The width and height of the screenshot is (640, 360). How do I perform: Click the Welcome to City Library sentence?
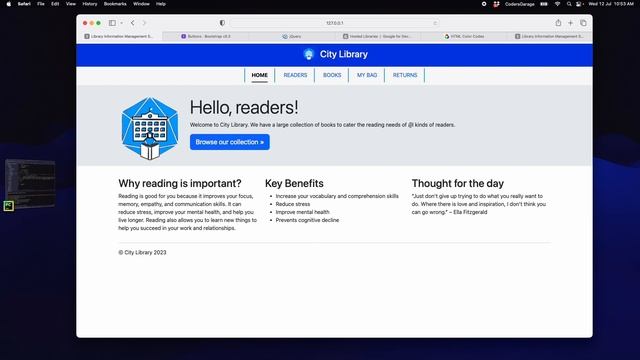click(322, 125)
